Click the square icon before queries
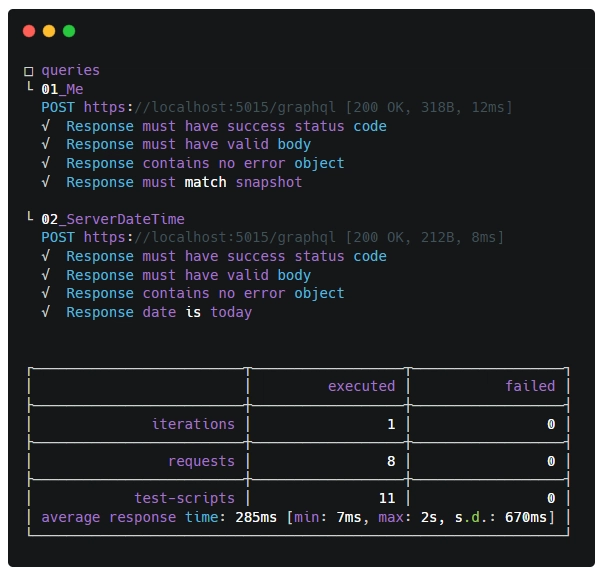This screenshot has height=574, width=604. 29,71
